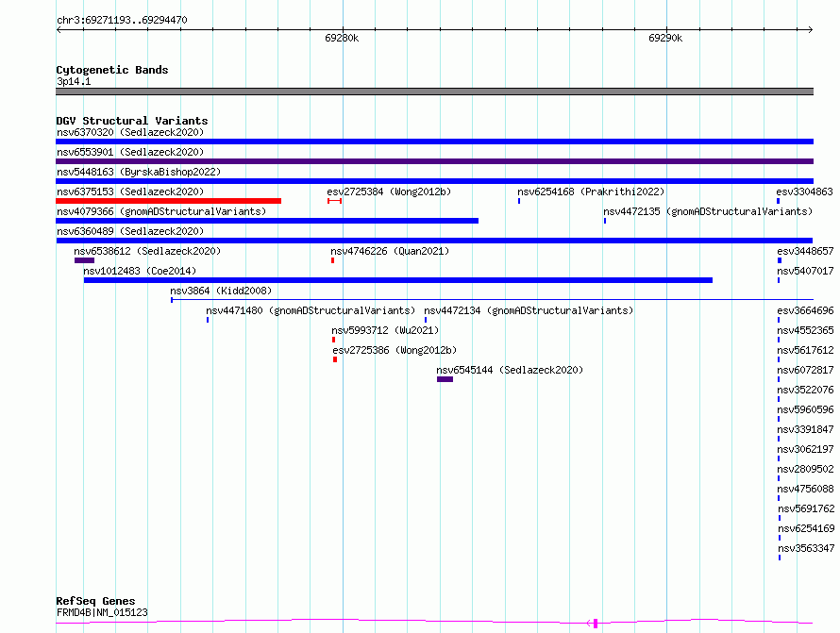
Task: Click the nsv3391847 variant label
Action: coord(805,429)
